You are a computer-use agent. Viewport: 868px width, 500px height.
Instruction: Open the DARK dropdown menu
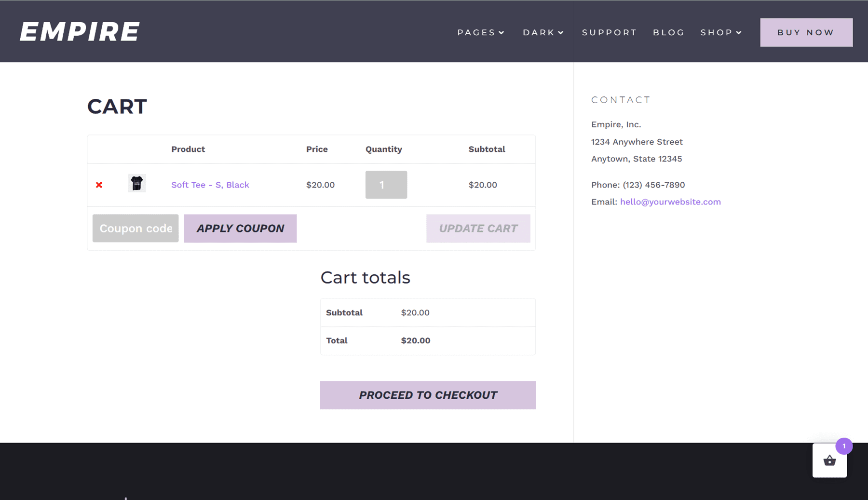pyautogui.click(x=542, y=32)
